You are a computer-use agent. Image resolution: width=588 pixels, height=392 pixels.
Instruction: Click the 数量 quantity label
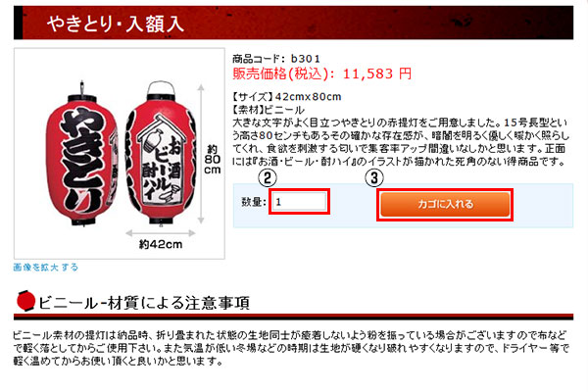(254, 202)
